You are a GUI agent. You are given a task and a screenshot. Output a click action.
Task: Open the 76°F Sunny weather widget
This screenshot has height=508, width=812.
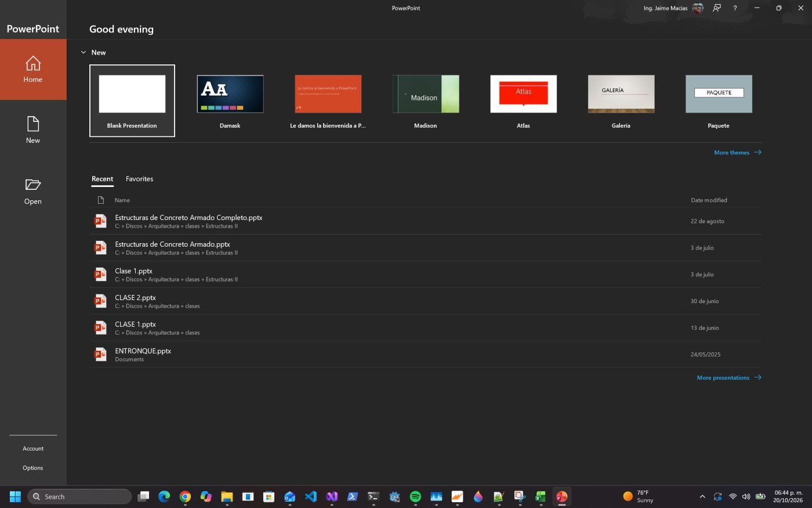coord(639,496)
